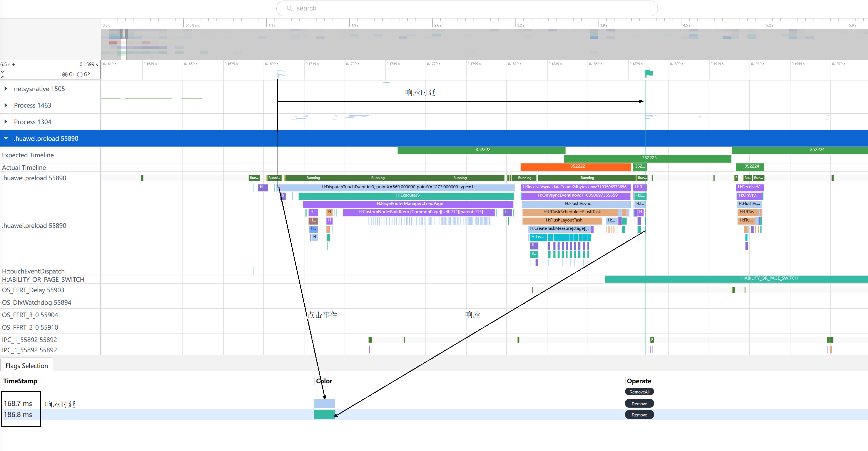The image size is (868, 451).
Task: Click Remove button for 168.7ms timestamp
Action: [x=639, y=403]
